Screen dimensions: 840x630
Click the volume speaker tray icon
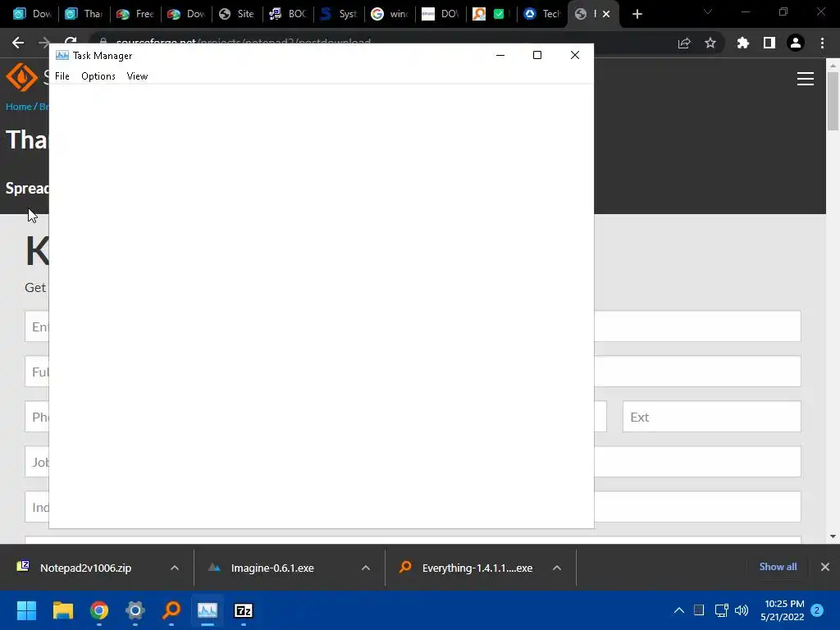point(742,610)
